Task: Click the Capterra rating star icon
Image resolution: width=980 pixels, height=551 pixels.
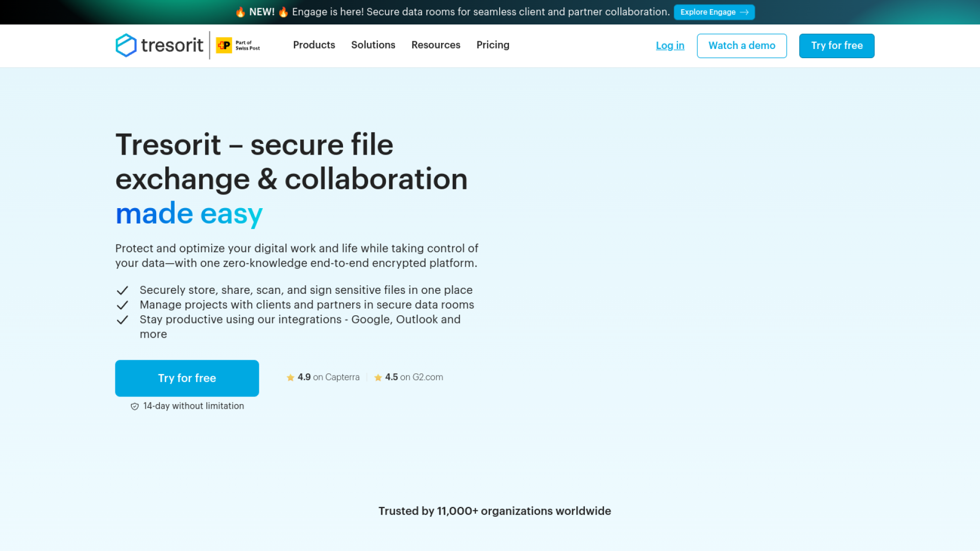Action: pyautogui.click(x=290, y=378)
